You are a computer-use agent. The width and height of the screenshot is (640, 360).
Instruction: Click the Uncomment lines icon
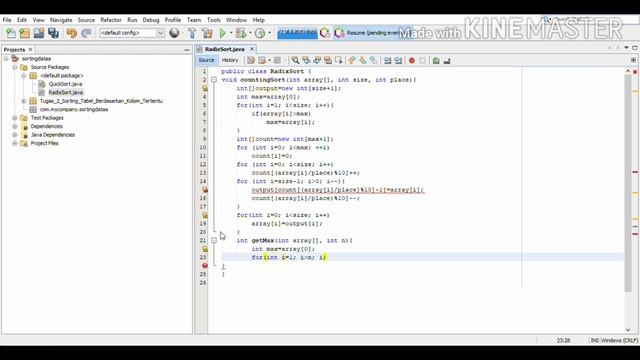447,60
